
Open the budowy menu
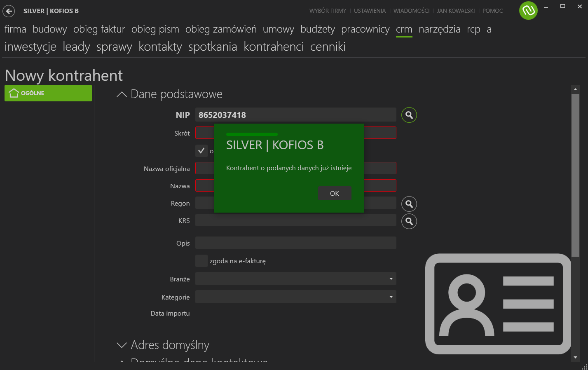(50, 29)
